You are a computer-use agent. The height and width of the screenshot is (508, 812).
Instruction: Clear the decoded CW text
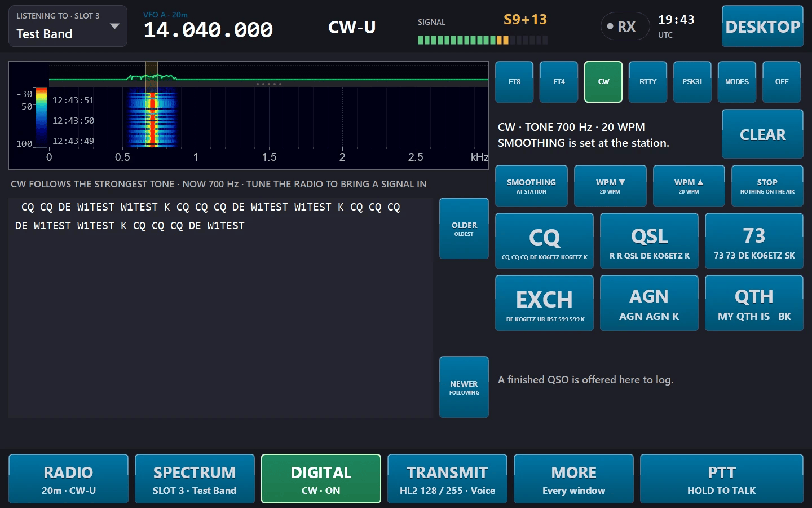click(x=762, y=134)
